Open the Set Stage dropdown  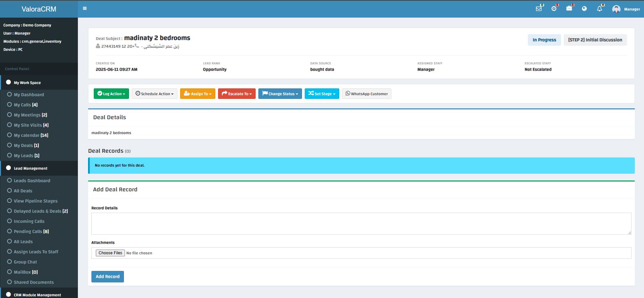click(322, 94)
